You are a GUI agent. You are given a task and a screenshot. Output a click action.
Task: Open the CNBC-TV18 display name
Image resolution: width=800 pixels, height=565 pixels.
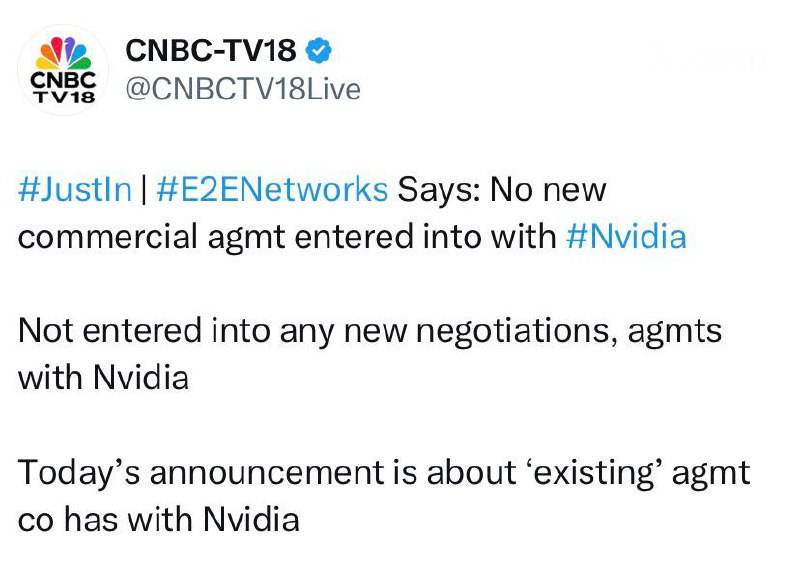coord(210,49)
